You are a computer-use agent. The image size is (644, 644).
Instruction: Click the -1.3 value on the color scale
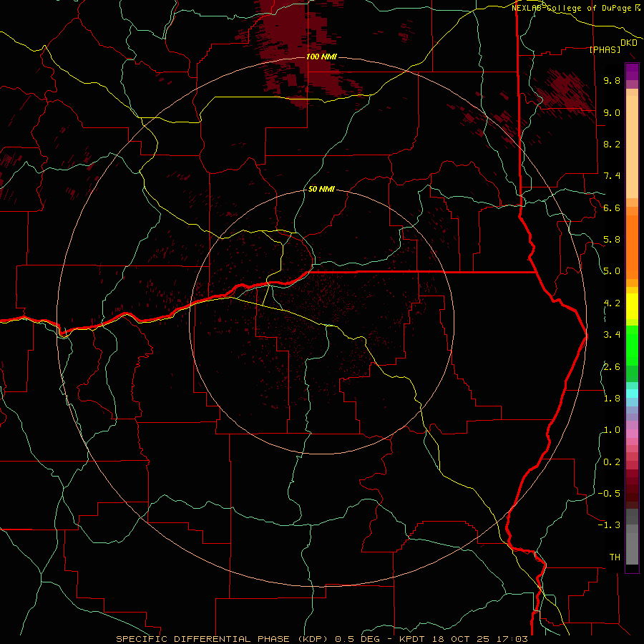click(609, 525)
